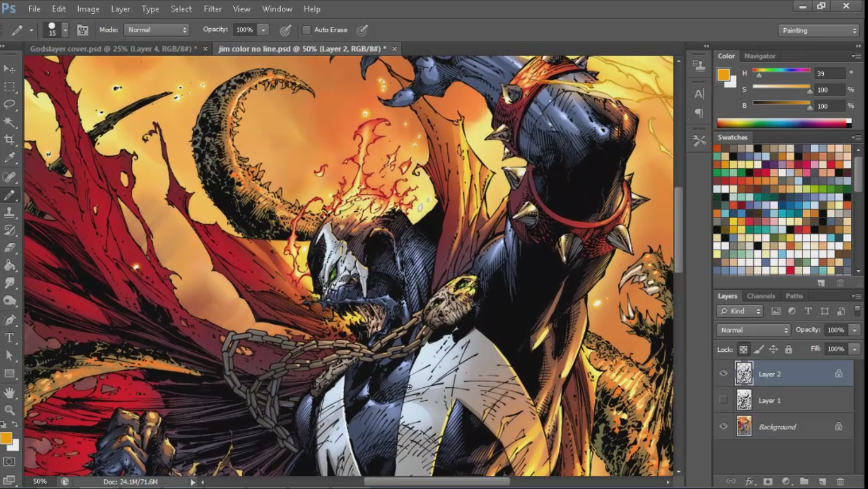Close the jim color no line.psd tab
The width and height of the screenshot is (868, 489).
point(394,49)
